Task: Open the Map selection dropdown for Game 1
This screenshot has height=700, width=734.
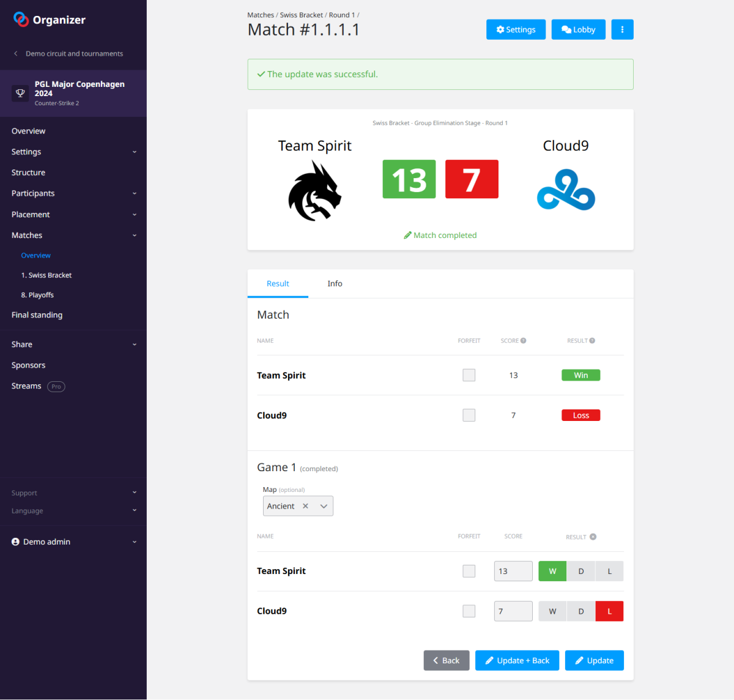Action: (324, 506)
